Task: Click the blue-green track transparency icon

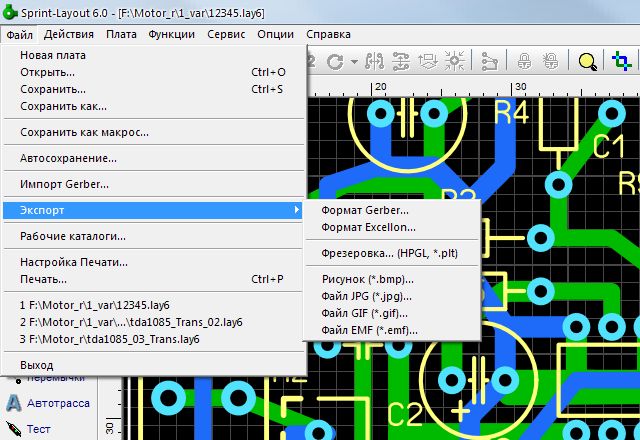Action: [x=622, y=61]
